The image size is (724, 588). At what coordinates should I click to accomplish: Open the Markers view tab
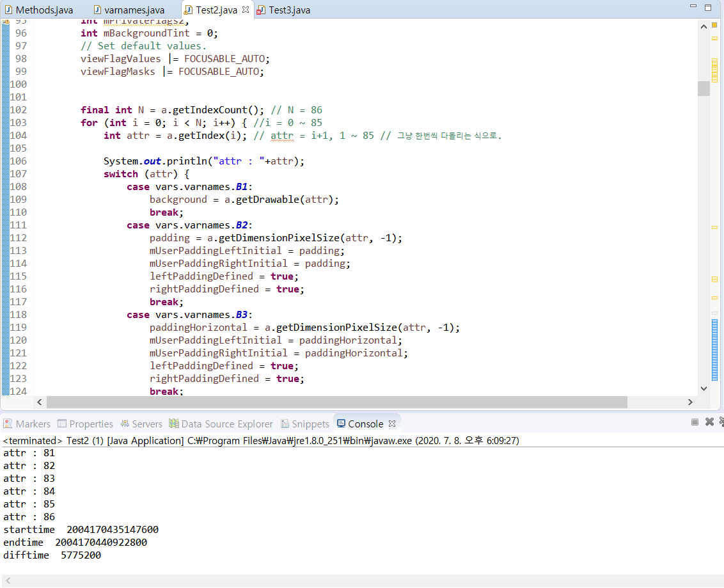pyautogui.click(x=27, y=424)
